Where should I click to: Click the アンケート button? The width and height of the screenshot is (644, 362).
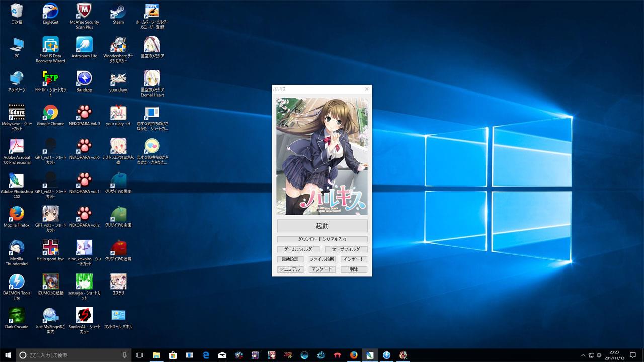[x=322, y=269]
